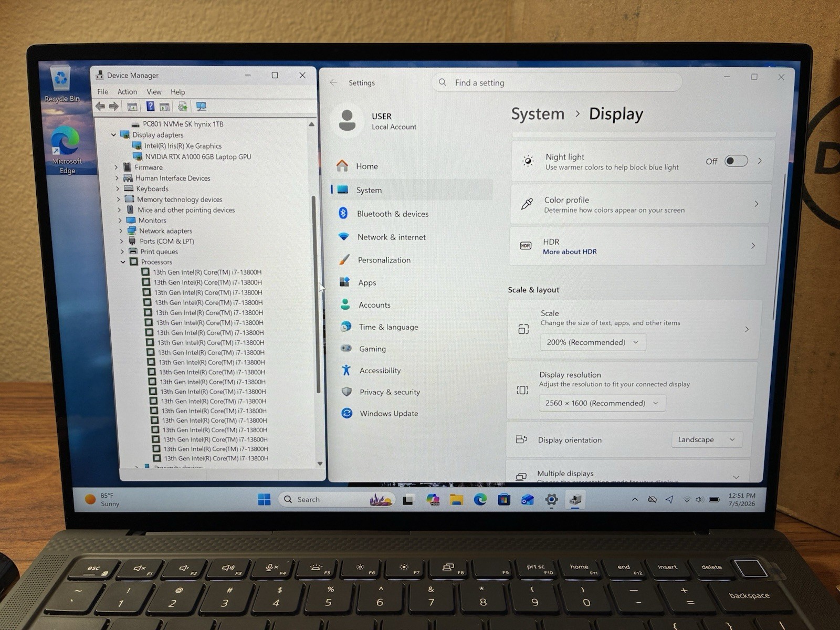This screenshot has width=840, height=630.
Task: Open the Scale 200% dropdown
Action: coord(593,342)
